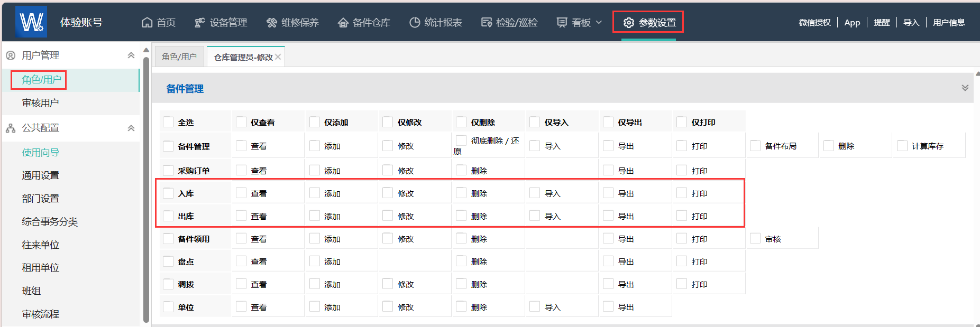Click the 参数设置 gear icon
The width and height of the screenshot is (980, 327).
click(628, 23)
